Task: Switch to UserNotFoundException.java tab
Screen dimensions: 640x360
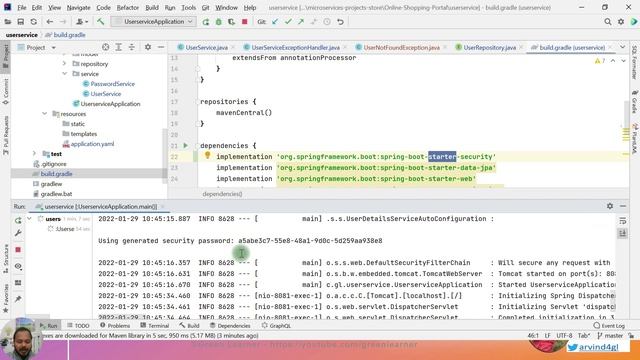Action: [x=401, y=48]
